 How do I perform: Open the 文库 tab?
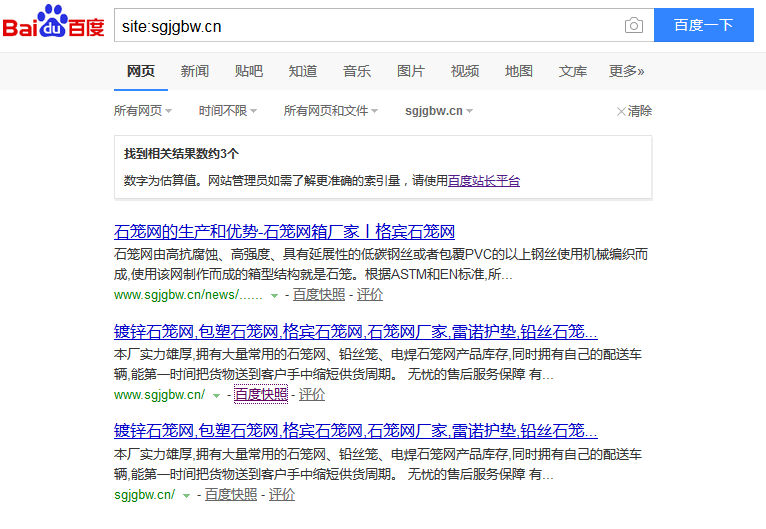pos(573,71)
